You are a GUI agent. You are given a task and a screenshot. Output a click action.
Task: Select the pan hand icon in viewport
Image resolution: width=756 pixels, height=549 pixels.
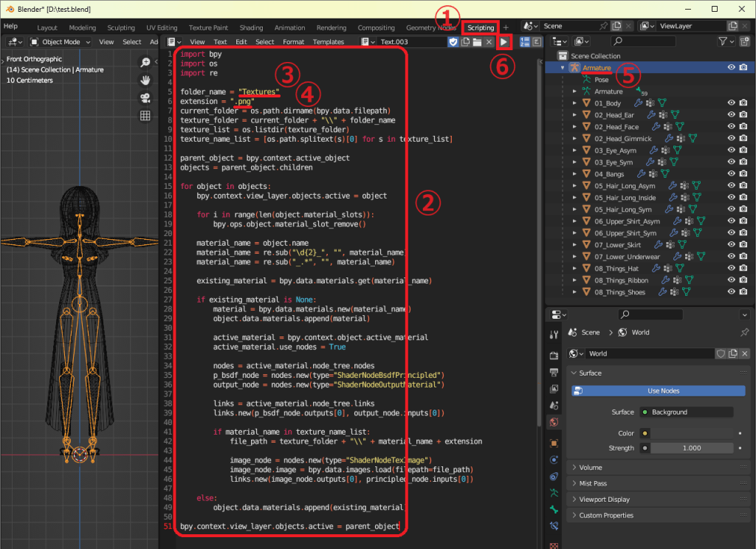click(x=145, y=80)
